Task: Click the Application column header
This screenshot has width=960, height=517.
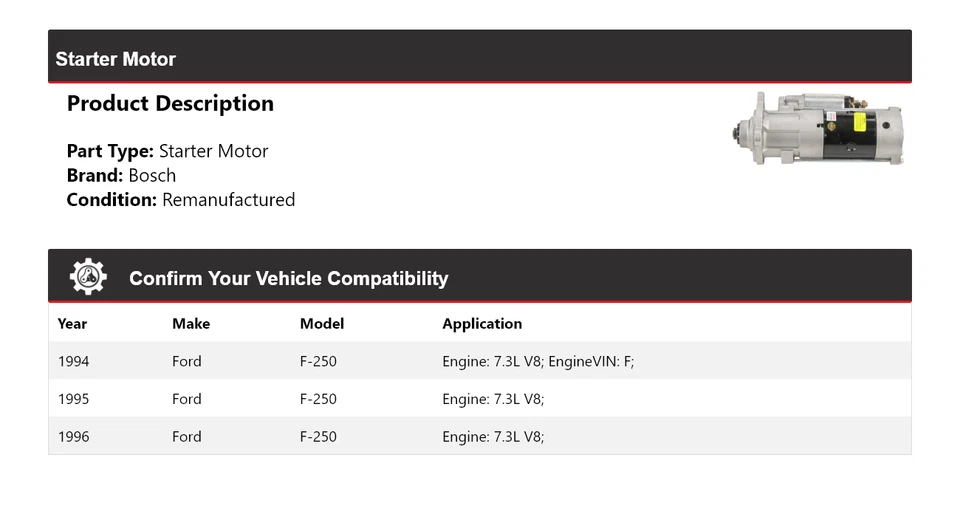Action: click(x=482, y=323)
